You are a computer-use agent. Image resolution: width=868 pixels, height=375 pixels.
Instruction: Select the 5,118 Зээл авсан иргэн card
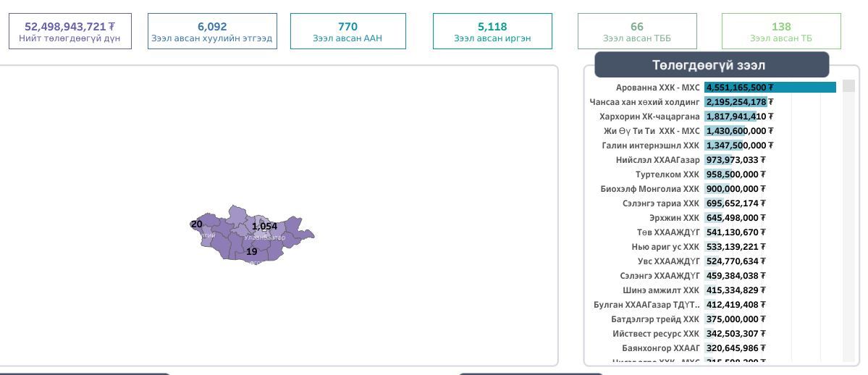tap(492, 31)
